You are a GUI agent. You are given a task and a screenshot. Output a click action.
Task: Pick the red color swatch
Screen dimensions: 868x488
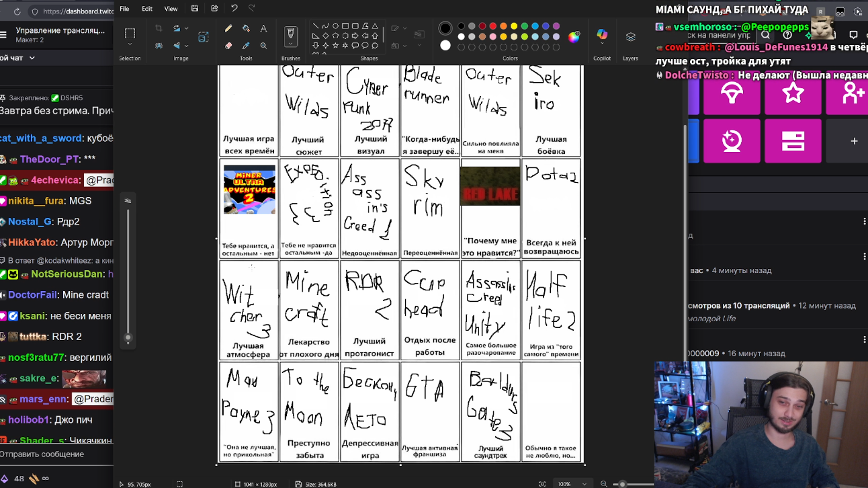coord(492,26)
